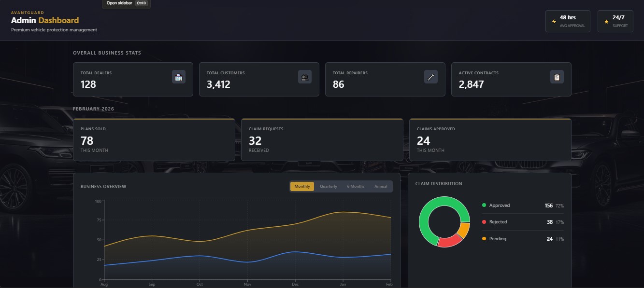644x288 pixels.
Task: Click the Open sidebar tooltip button
Action: coord(126,3)
